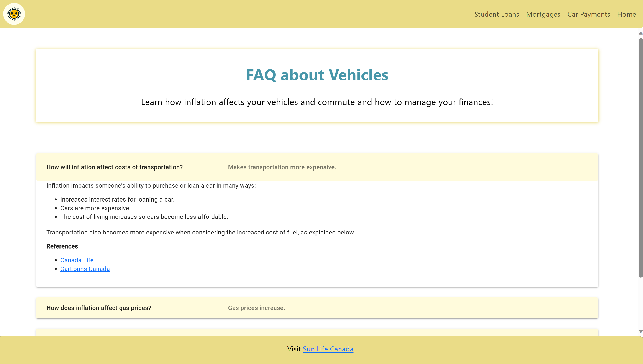Expand the partially visible third FAQ panel
643x364 pixels.
coord(317,333)
